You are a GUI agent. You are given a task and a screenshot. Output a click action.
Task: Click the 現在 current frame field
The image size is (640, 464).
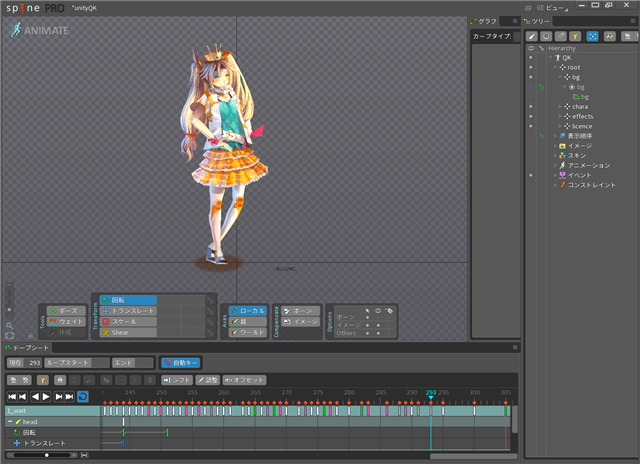point(24,363)
